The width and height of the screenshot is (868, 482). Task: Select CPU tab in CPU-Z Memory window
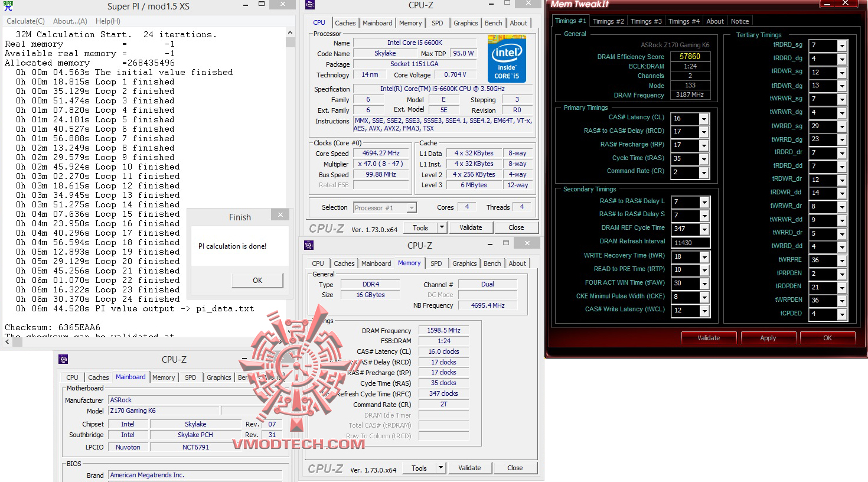(318, 263)
